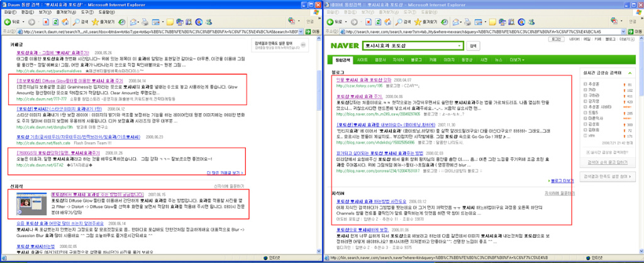The height and width of the screenshot is (263, 644).
Task: Click the Forward arrow in the Naver window
Action: (x=353, y=22)
